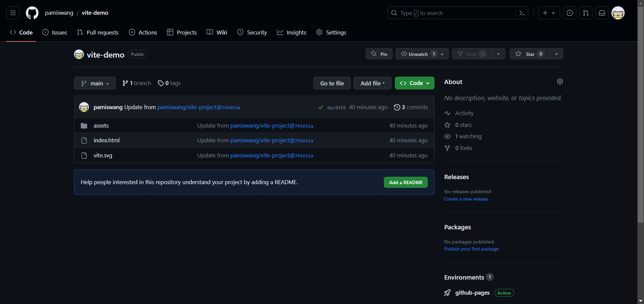The height and width of the screenshot is (304, 644).
Task: Open the Packages heading link
Action: 458,227
